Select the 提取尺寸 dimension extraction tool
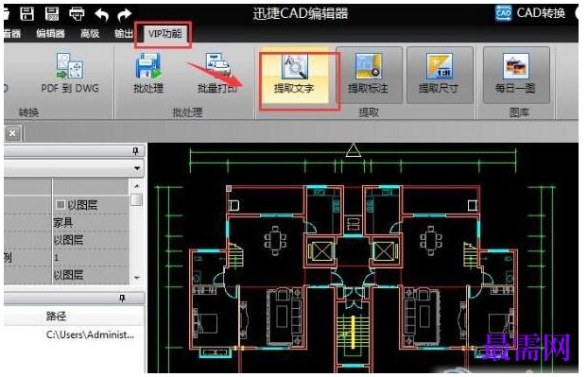This screenshot has height=377, width=588. click(440, 75)
